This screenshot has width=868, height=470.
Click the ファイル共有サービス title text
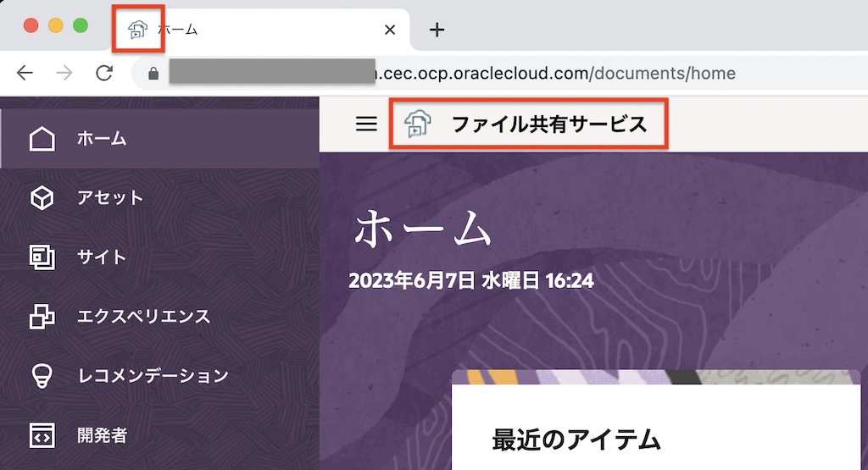[x=549, y=124]
